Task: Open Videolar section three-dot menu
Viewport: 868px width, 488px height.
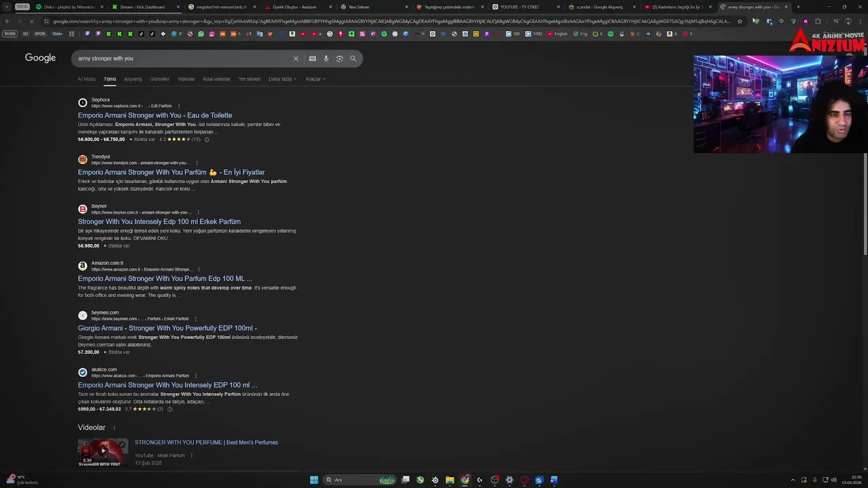Action: [114, 428]
